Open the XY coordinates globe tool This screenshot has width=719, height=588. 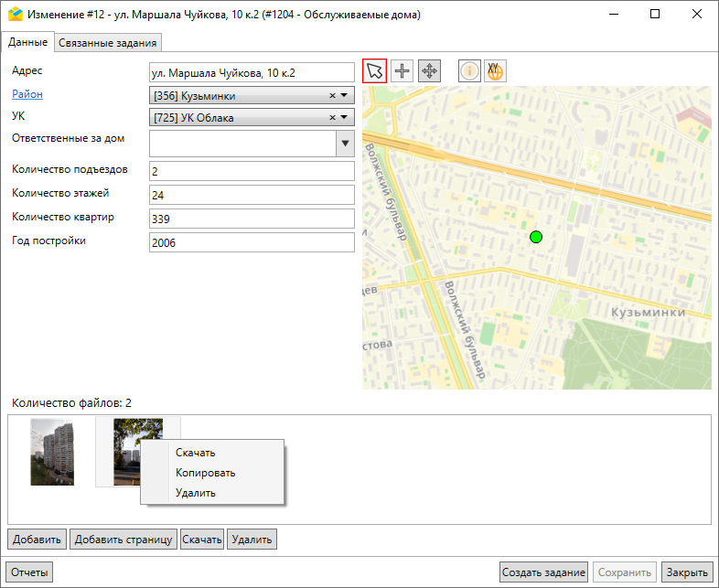click(495, 71)
